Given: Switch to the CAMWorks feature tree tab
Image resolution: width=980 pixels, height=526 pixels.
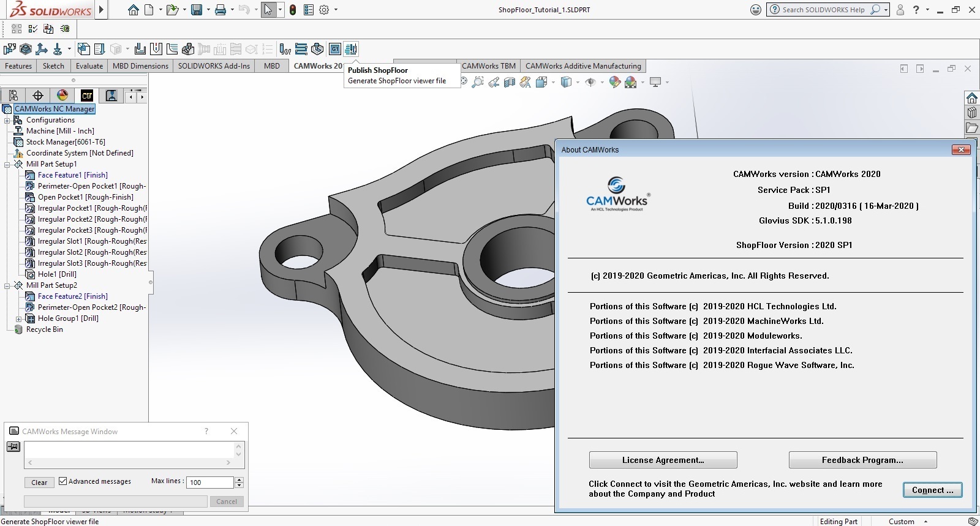Looking at the screenshot, I should click(87, 96).
